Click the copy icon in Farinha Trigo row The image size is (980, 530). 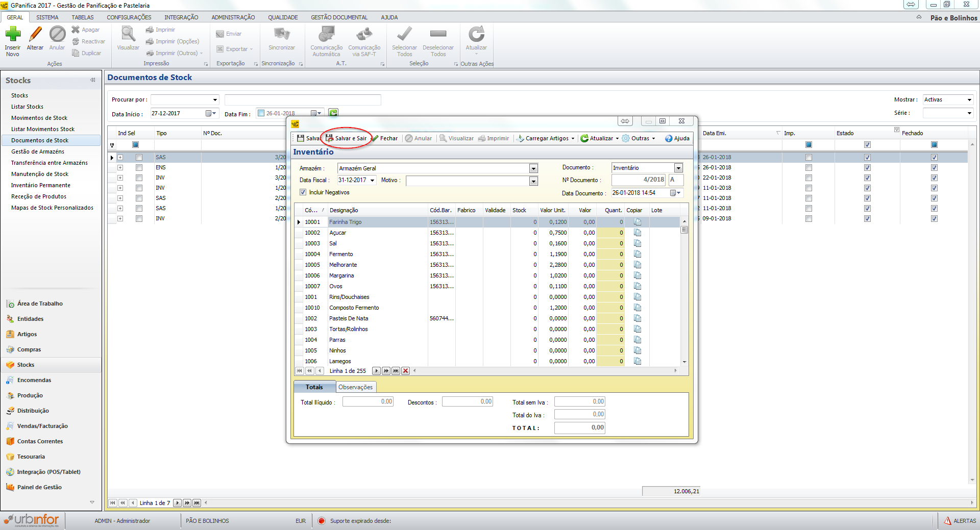pos(638,222)
